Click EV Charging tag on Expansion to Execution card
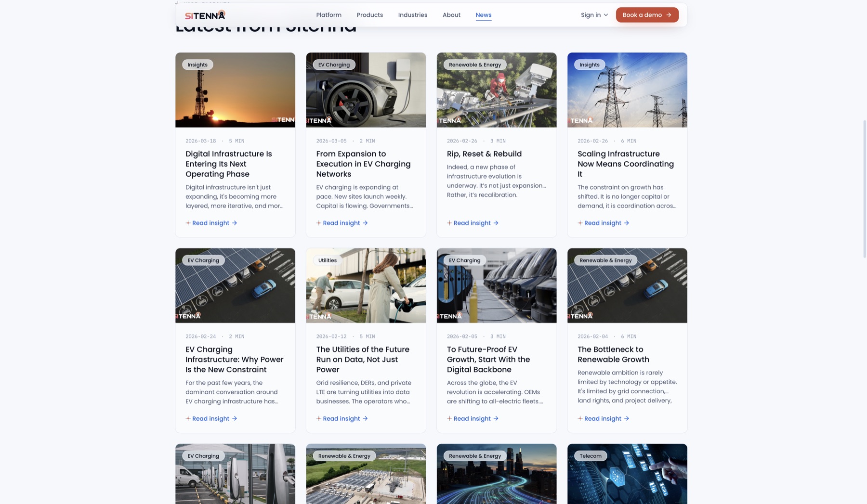867x504 pixels. [x=334, y=65]
